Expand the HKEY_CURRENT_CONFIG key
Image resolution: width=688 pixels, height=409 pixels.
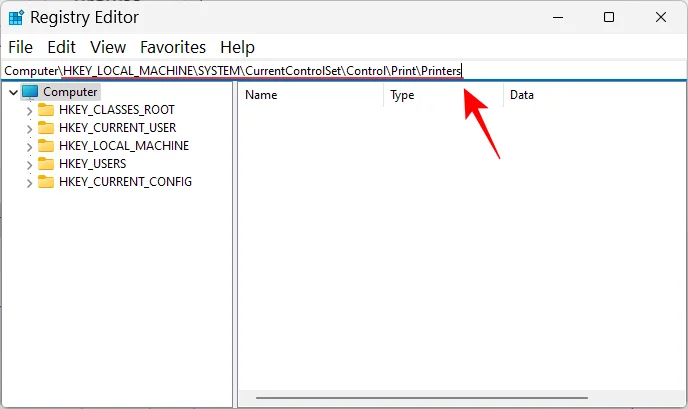click(29, 183)
